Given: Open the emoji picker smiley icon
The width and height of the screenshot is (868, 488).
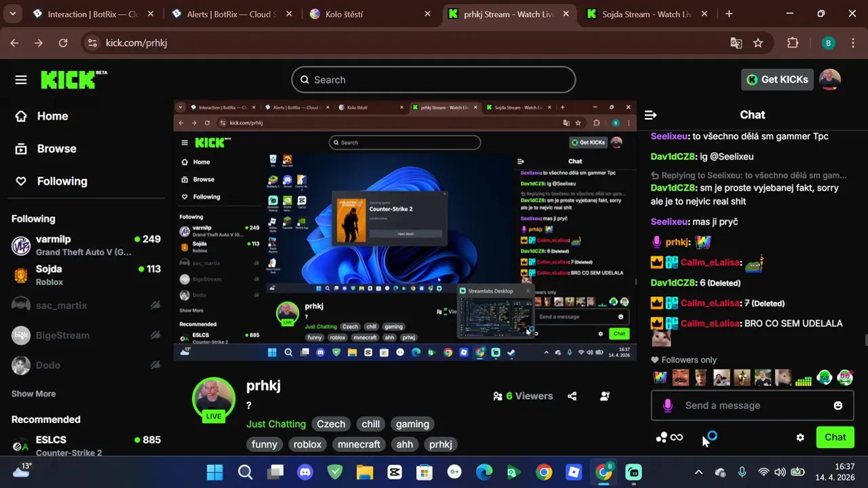Looking at the screenshot, I should point(838,405).
